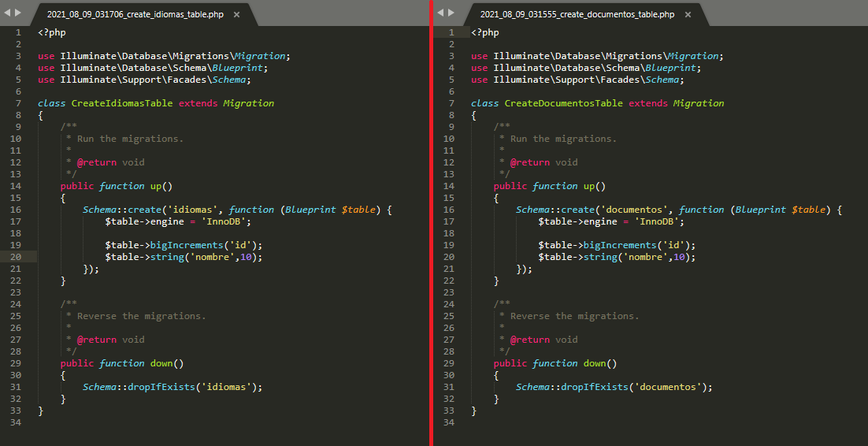The height and width of the screenshot is (446, 868).
Task: Click the red divider between editor panes
Action: point(432,223)
